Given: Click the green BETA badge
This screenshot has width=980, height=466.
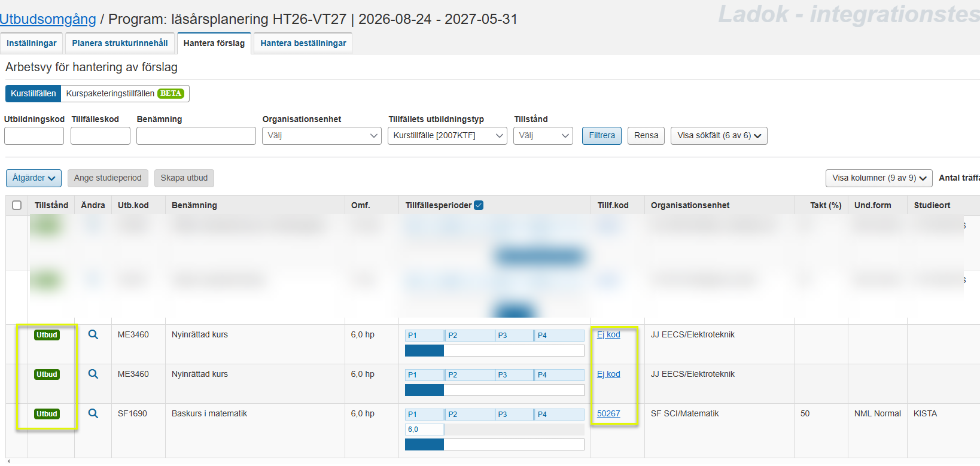Looking at the screenshot, I should (171, 93).
